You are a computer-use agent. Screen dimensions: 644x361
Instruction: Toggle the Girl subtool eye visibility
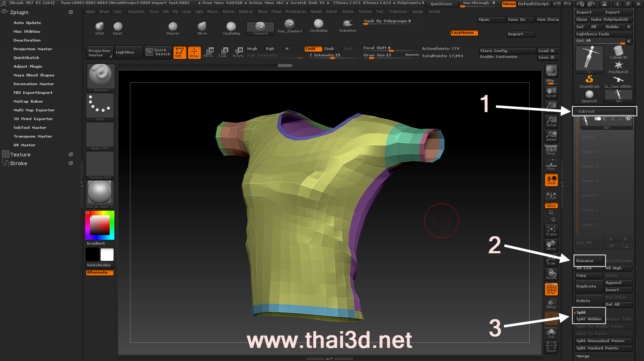(628, 119)
